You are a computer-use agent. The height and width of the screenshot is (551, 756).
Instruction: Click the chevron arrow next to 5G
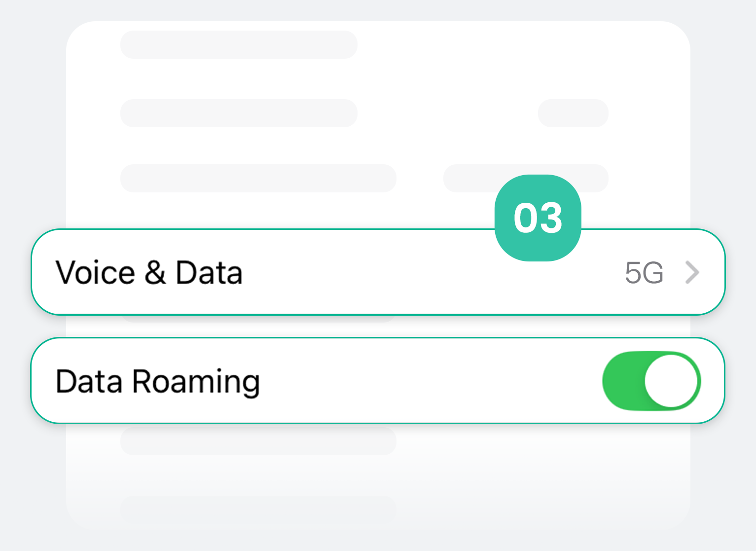click(692, 272)
